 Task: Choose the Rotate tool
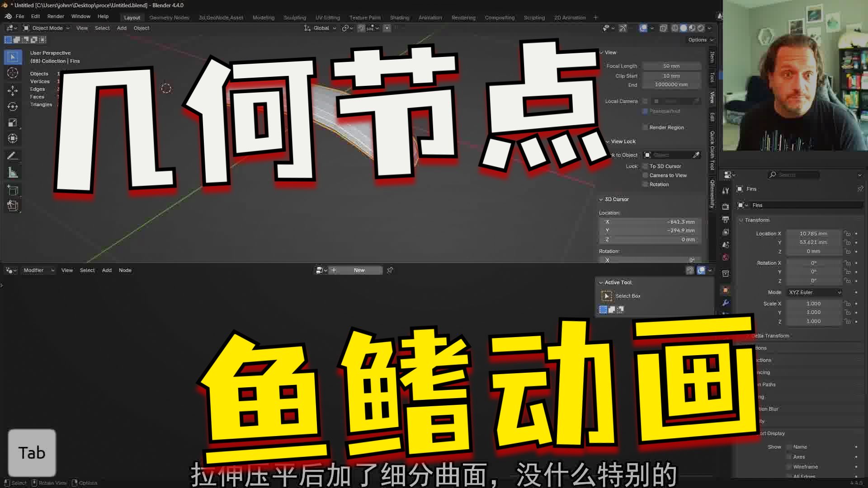click(13, 107)
